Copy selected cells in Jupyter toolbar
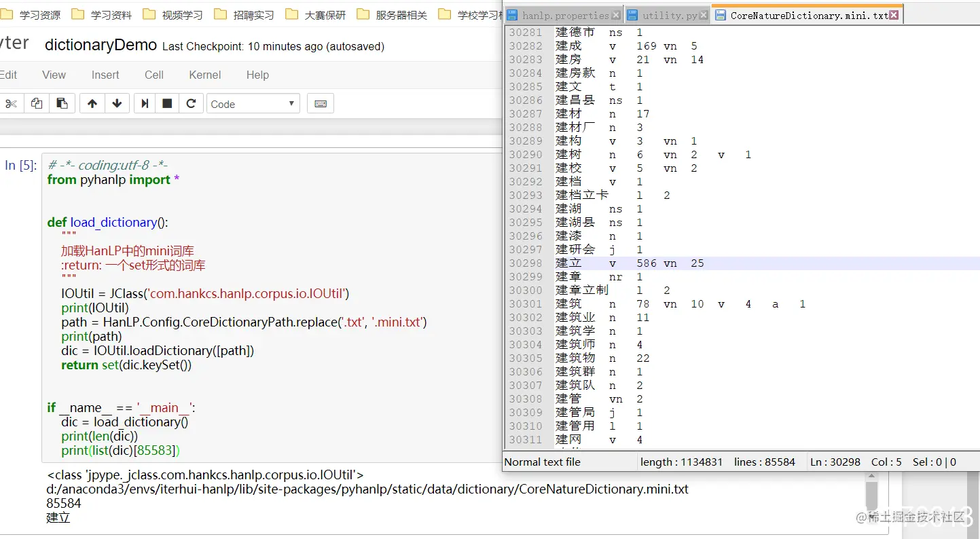This screenshot has width=980, height=539. point(37,103)
